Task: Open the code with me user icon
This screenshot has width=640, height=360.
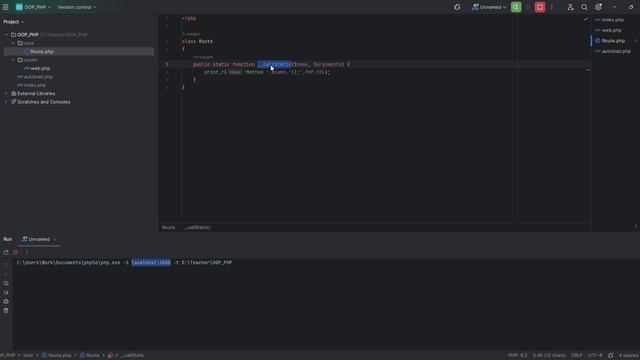Action: (570, 7)
